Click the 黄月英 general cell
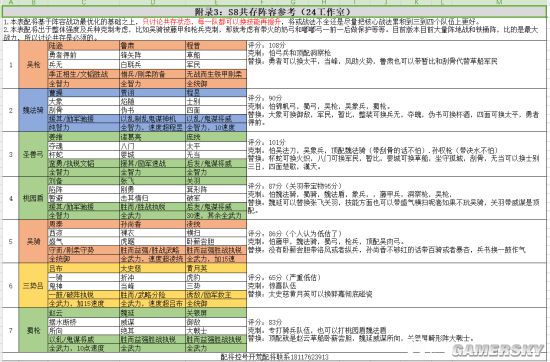The height and width of the screenshot is (362, 550). point(216,268)
